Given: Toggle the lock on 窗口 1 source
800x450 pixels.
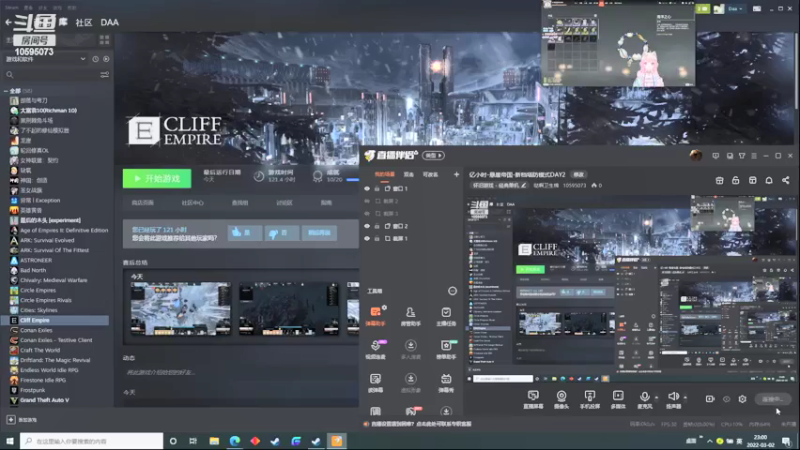Looking at the screenshot, I should (377, 189).
